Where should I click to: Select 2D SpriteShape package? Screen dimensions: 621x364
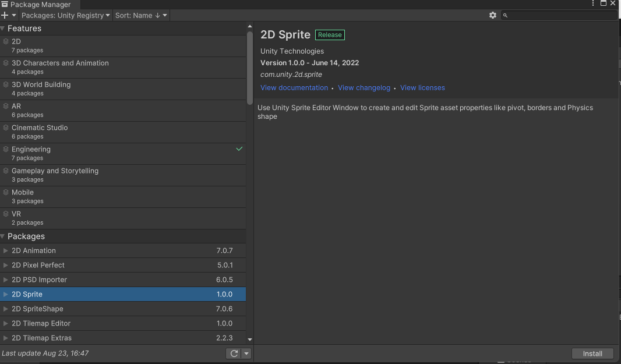(123, 309)
